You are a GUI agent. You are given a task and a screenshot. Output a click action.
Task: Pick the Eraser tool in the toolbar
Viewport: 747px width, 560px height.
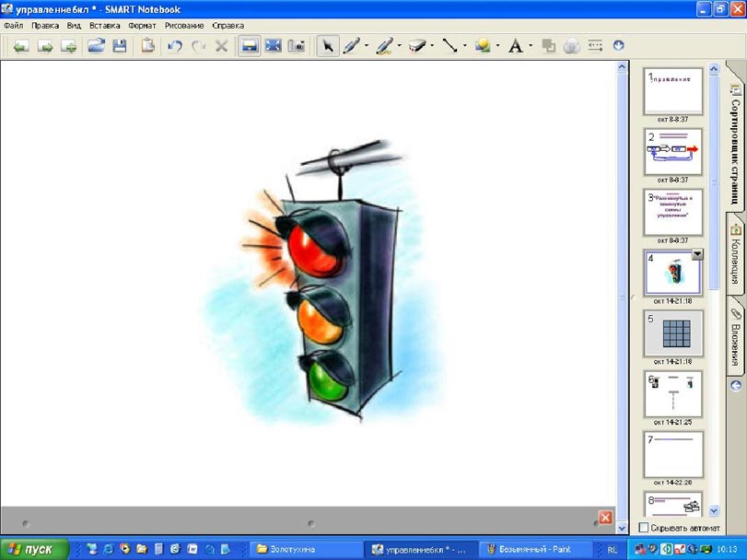click(415, 45)
